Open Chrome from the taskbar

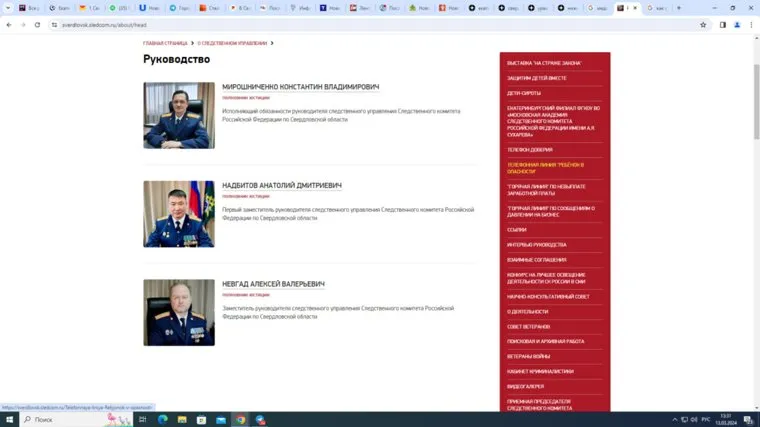pos(240,419)
